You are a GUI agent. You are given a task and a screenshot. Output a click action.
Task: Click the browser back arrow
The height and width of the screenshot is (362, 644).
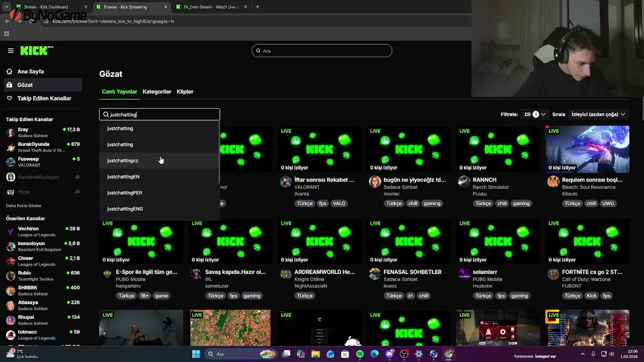[x=7, y=21]
